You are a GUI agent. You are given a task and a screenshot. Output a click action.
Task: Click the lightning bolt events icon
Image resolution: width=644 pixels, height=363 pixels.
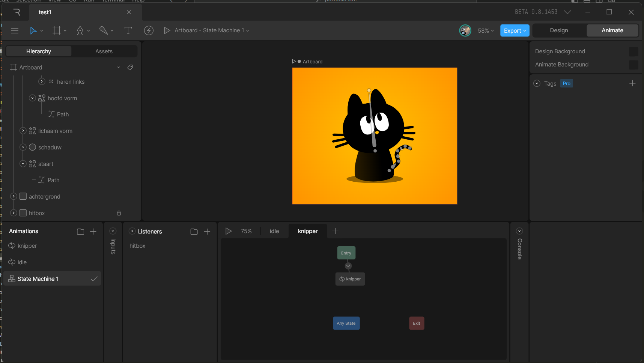[149, 31]
